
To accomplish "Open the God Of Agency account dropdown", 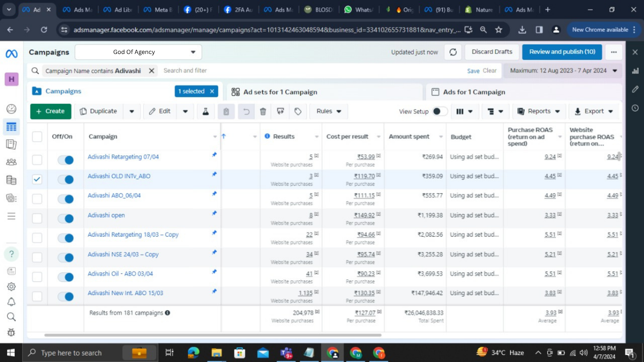I will 138,52.
